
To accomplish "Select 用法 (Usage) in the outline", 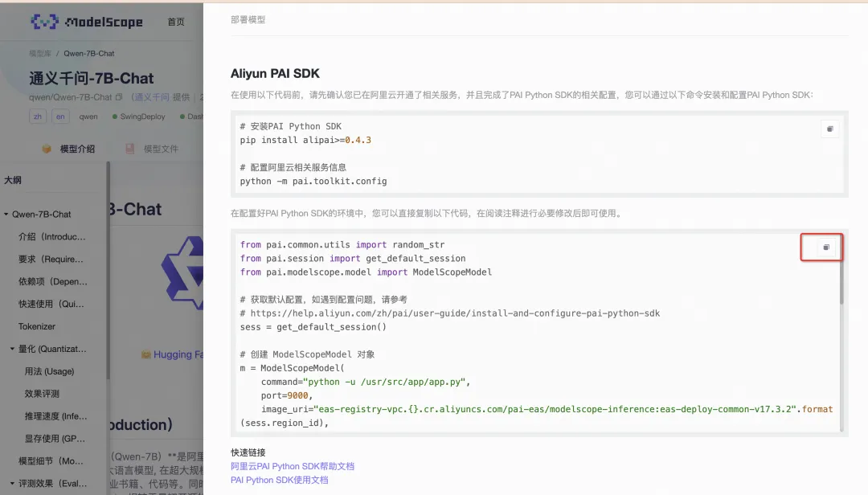I will point(49,371).
